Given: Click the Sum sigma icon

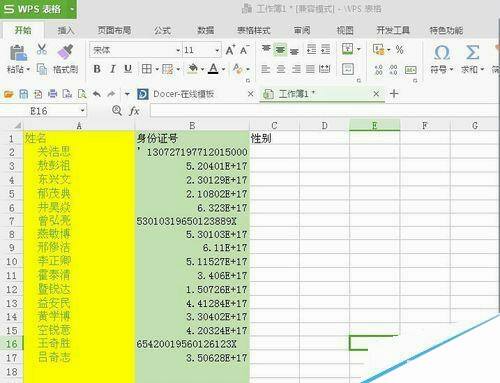Looking at the screenshot, I should click(472, 52).
